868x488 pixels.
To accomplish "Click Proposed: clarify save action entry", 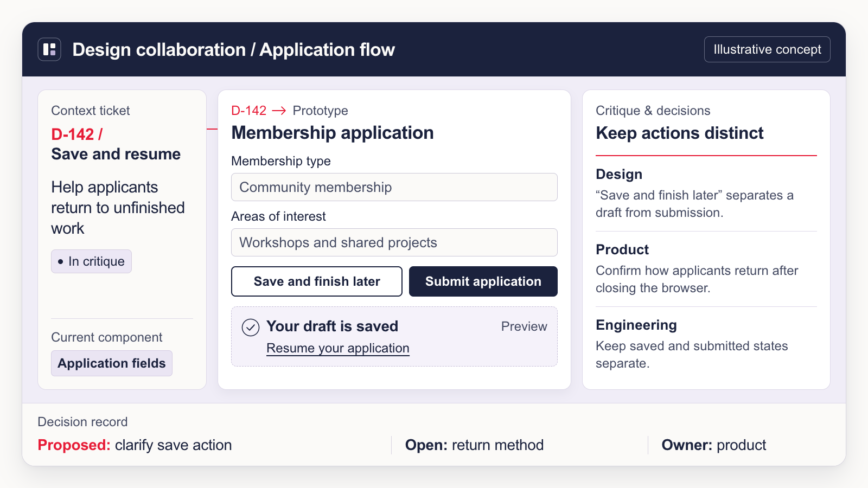I will [135, 445].
